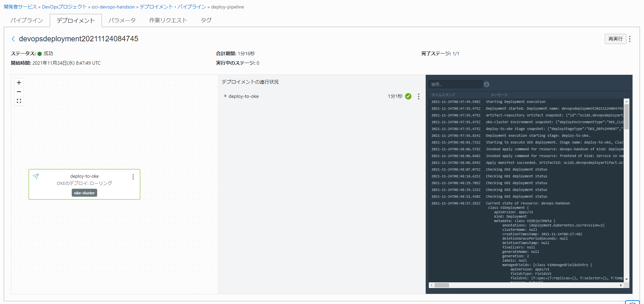Image resolution: width=644 pixels, height=304 pixels.
Task: Select the 作業リクエスト tab
Action: [168, 20]
